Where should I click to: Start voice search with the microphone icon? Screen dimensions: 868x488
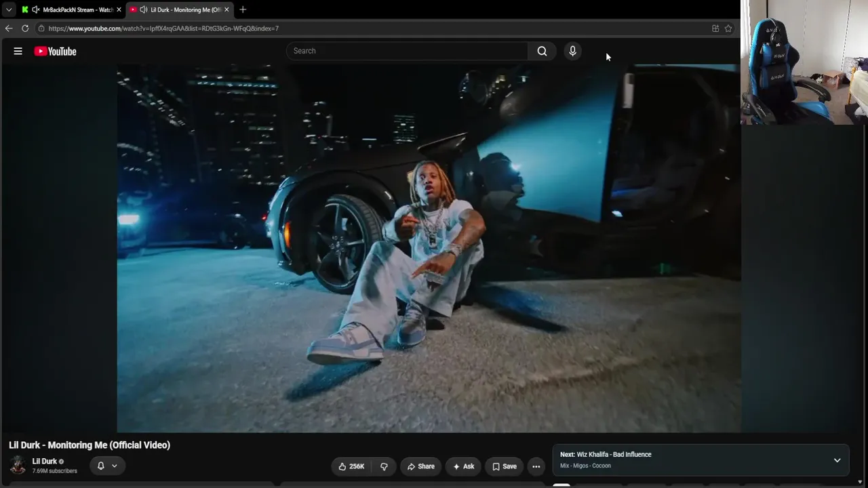(572, 51)
